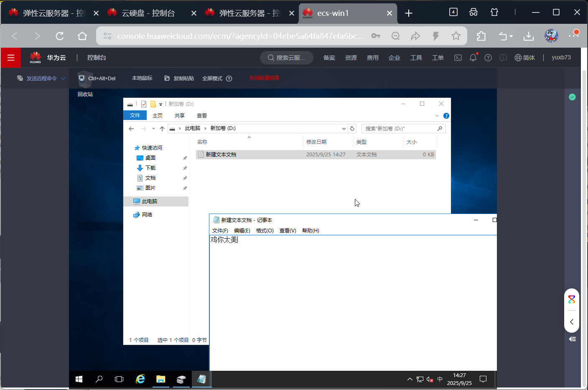This screenshot has width=588, height=390.
Task: Open Notepad 编辑(E) menu
Action: tap(242, 231)
